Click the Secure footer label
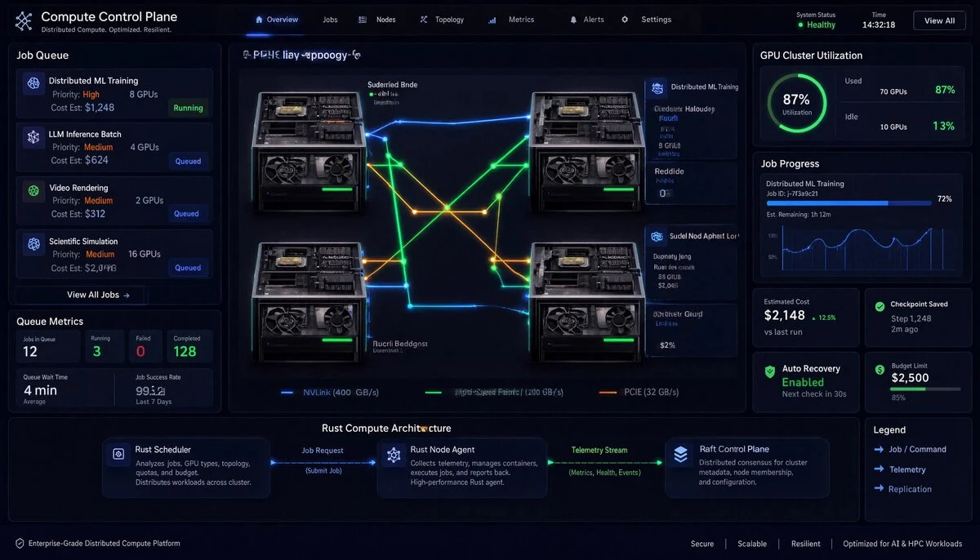Screen dimensions: 980x560 702,544
